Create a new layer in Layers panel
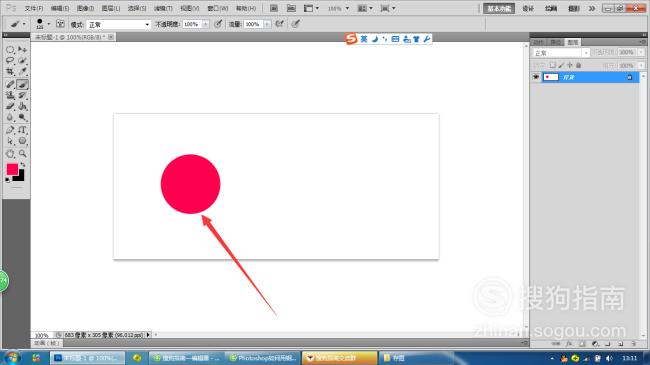The height and width of the screenshot is (365, 650). [x=620, y=343]
